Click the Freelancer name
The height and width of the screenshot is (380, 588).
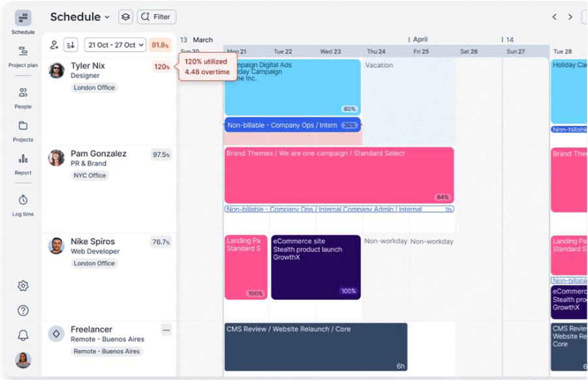click(91, 329)
